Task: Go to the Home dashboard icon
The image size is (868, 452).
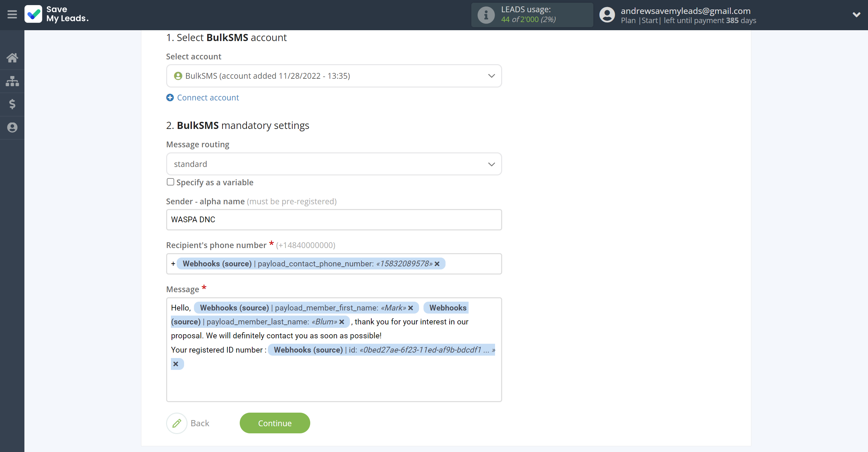Action: (x=12, y=58)
